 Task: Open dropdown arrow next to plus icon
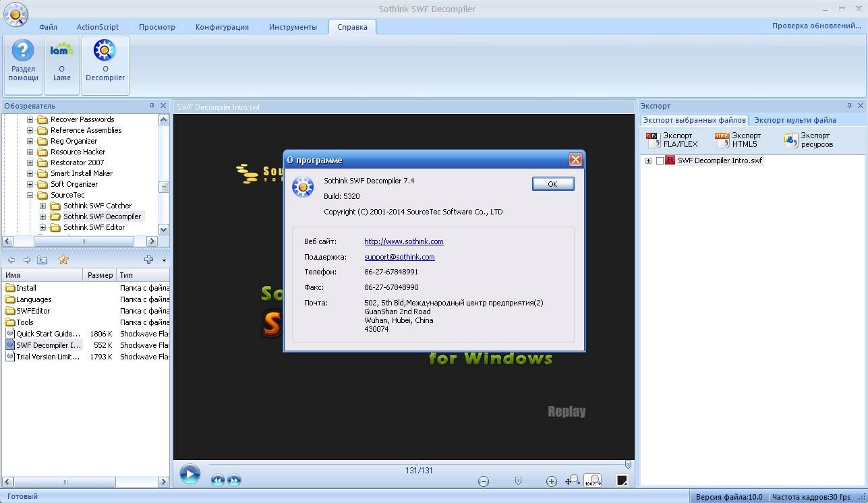164,260
